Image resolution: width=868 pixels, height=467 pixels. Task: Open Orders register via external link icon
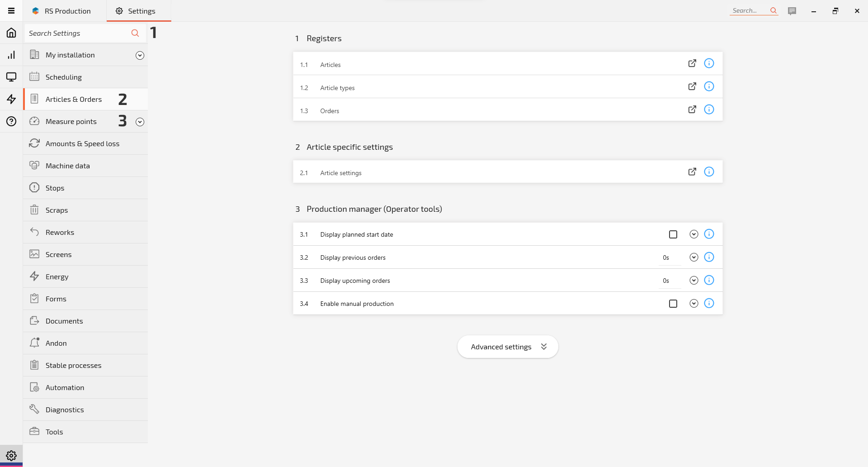pyautogui.click(x=692, y=110)
